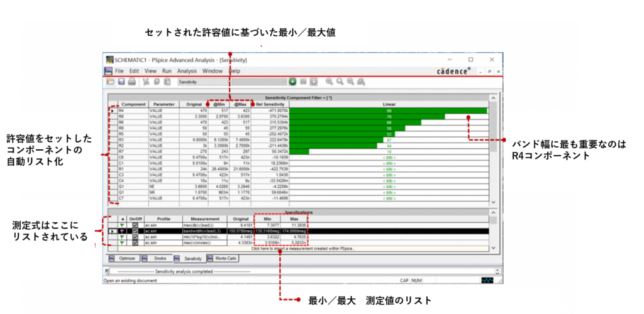This screenshot has height=314, width=644.
Task: Click the Rel Sensitivity column header
Action: (270, 104)
